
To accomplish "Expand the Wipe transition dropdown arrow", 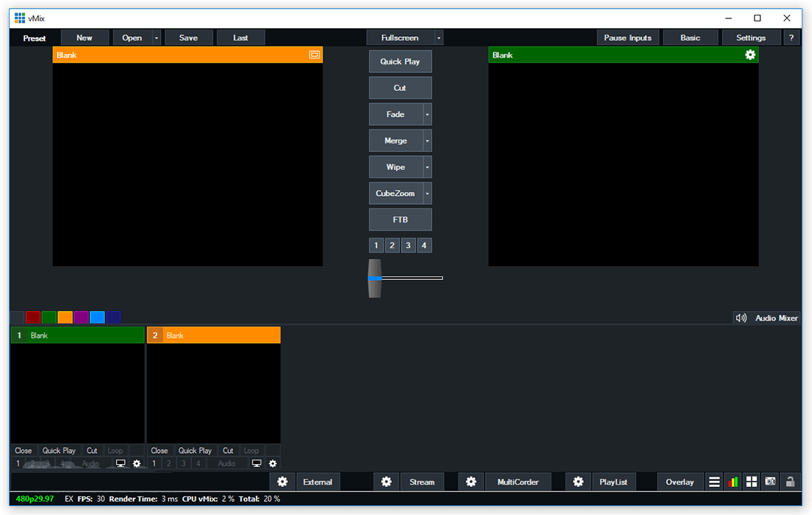I will click(x=427, y=167).
